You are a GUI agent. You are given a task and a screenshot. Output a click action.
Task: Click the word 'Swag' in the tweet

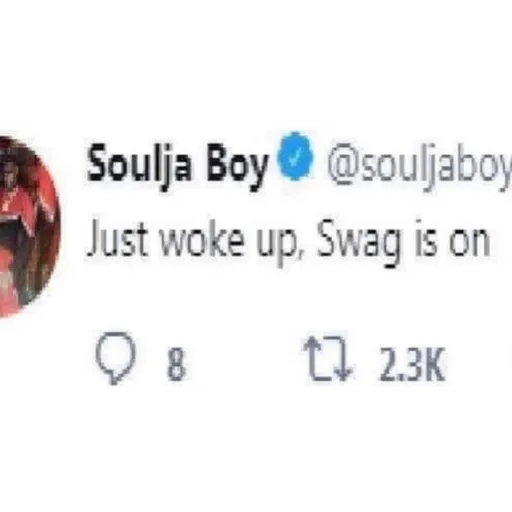coord(359,242)
